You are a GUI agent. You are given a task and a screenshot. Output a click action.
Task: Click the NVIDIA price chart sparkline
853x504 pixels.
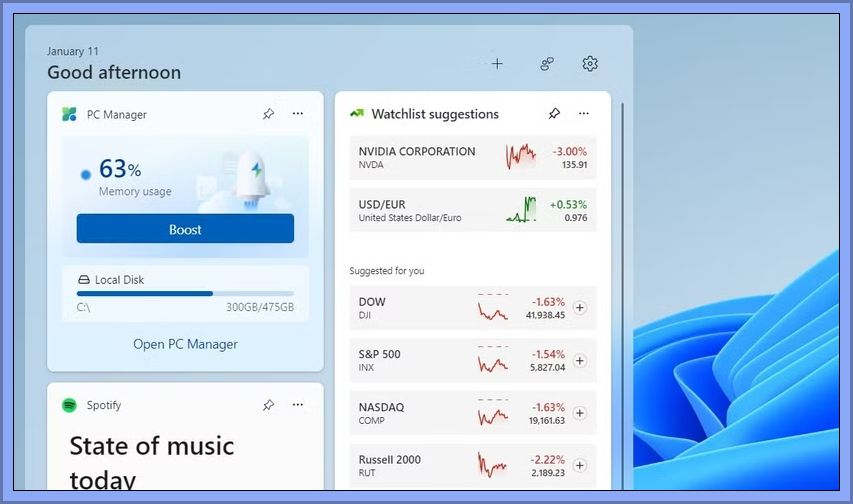[x=521, y=157]
